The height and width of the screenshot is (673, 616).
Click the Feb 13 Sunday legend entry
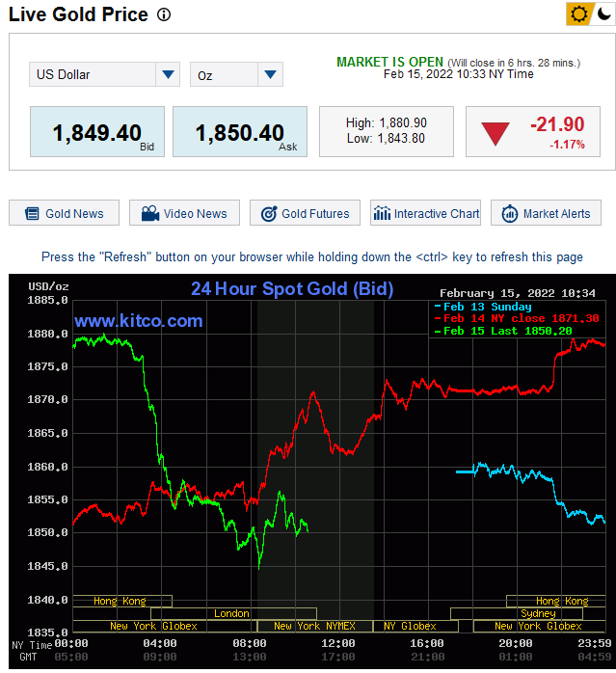click(483, 307)
